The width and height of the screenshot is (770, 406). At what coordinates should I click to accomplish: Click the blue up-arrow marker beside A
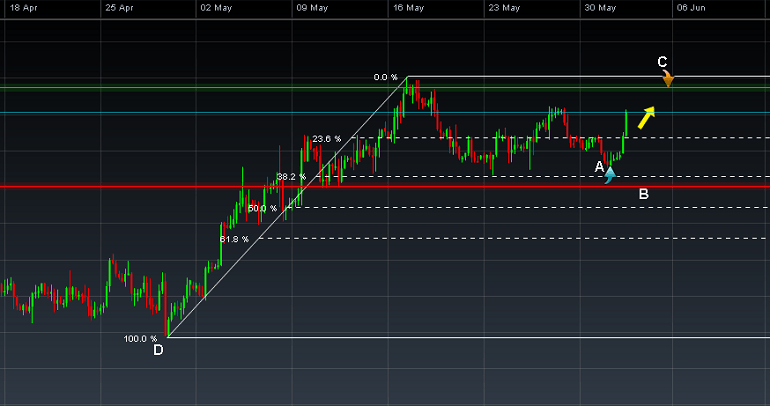click(x=609, y=175)
